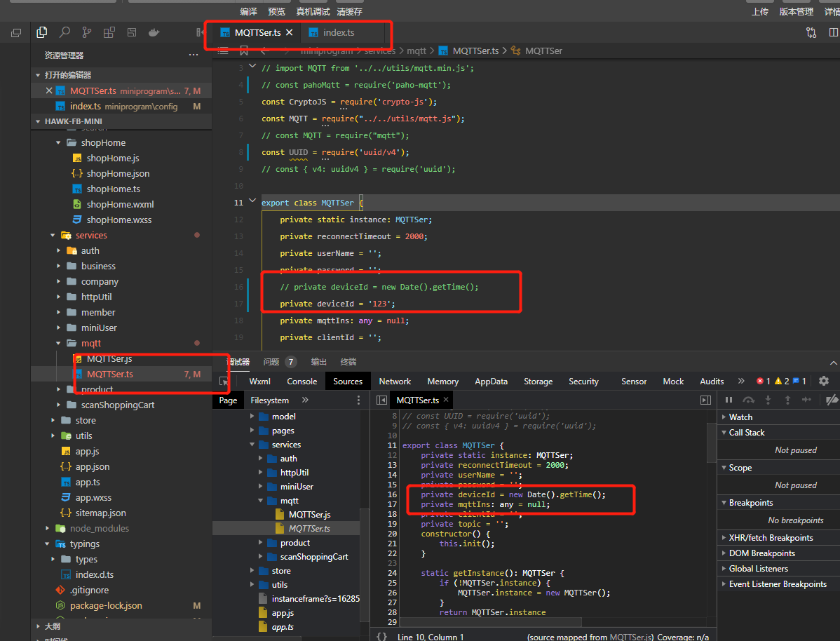
Task: Switch to Filesystem tab in Sources navigator
Action: tap(269, 400)
